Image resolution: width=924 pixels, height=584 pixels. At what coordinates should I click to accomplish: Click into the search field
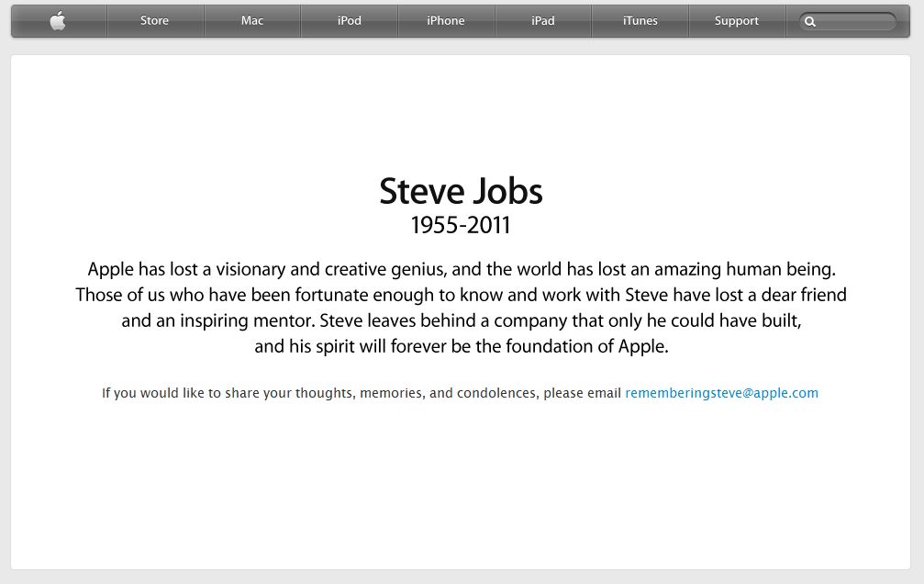point(848,22)
